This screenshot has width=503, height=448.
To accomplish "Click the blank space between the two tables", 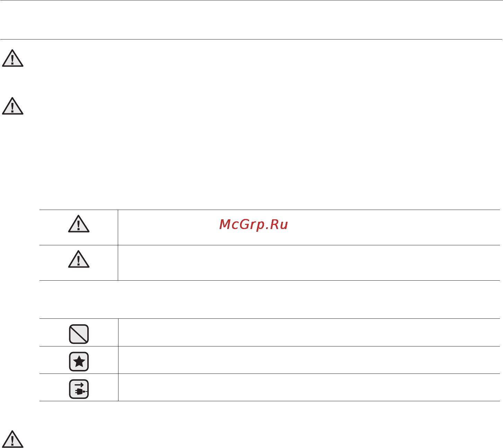I will tap(270, 299).
